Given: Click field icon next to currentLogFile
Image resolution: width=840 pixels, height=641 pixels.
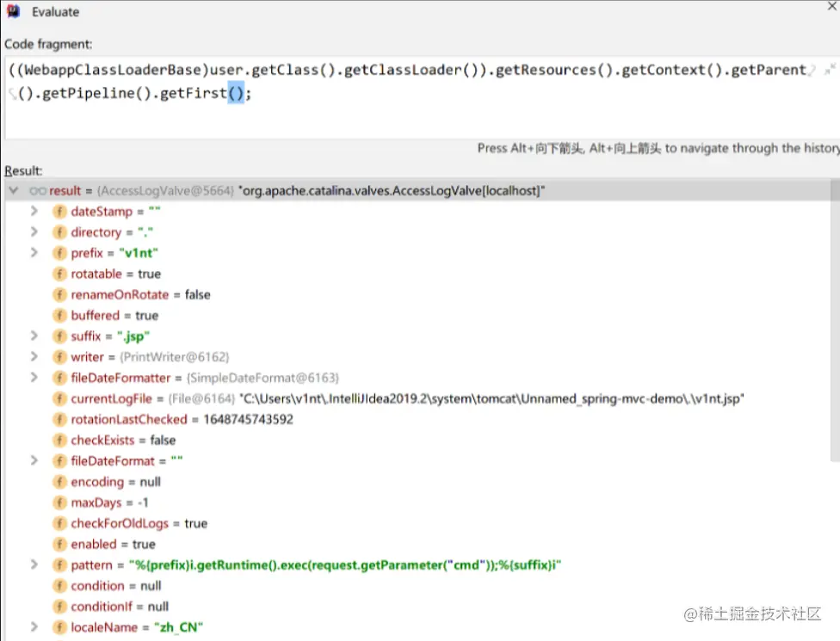Looking at the screenshot, I should coord(59,399).
